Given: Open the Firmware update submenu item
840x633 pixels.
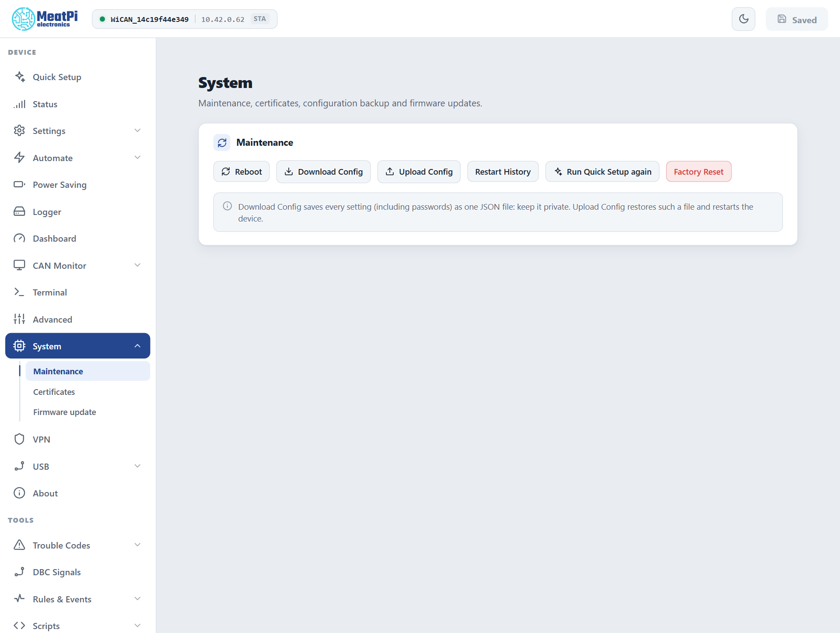Looking at the screenshot, I should point(87,412).
